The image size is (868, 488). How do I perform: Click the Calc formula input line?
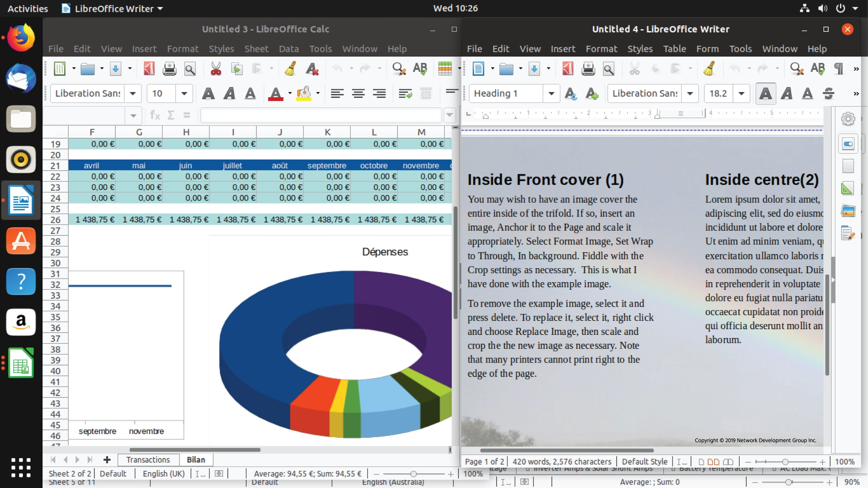pos(320,115)
